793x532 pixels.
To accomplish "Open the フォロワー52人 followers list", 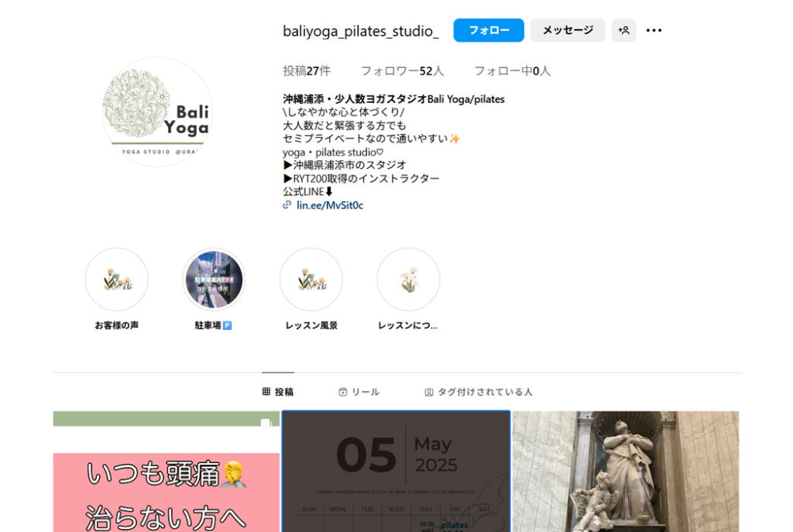I will pyautogui.click(x=403, y=70).
